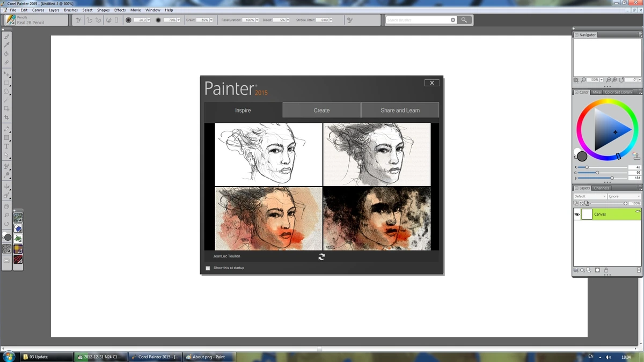Click the 03 Update taskbar button
The image size is (644, 362).
coord(47,357)
